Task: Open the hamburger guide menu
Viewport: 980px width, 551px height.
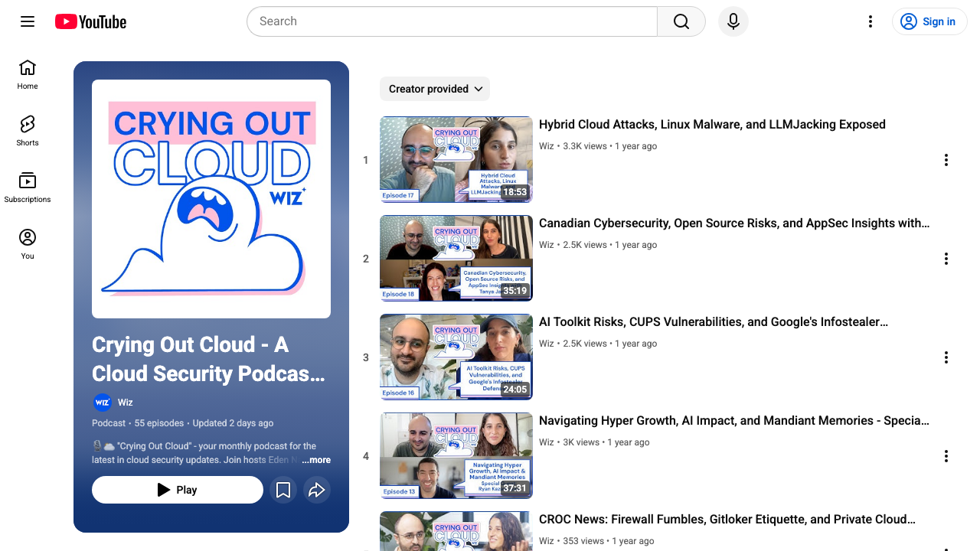Action: coord(28,21)
